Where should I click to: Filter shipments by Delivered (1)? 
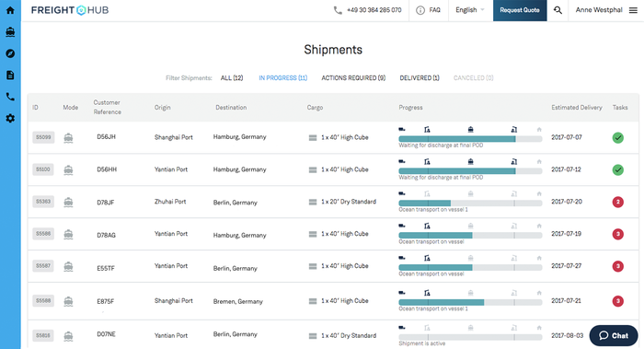click(x=420, y=77)
